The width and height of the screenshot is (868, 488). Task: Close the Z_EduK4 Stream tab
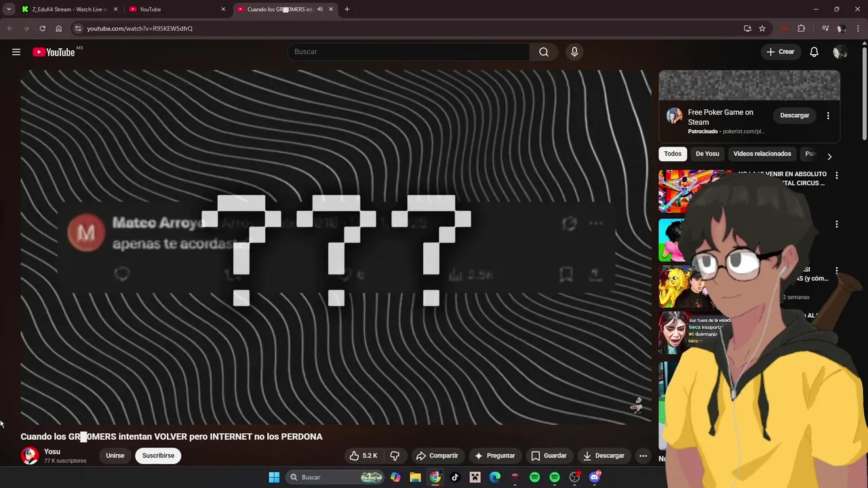115,9
